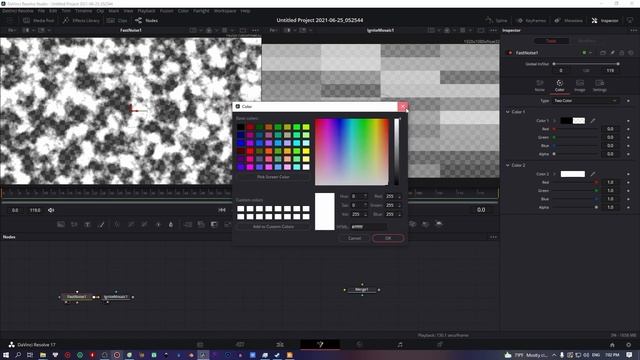Click the Blue value field in Color dialog

click(392, 214)
